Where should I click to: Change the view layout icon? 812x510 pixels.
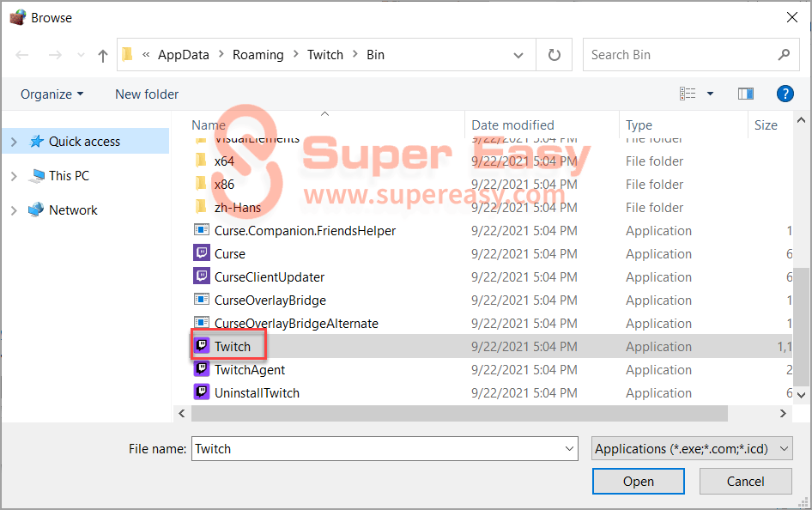(688, 94)
